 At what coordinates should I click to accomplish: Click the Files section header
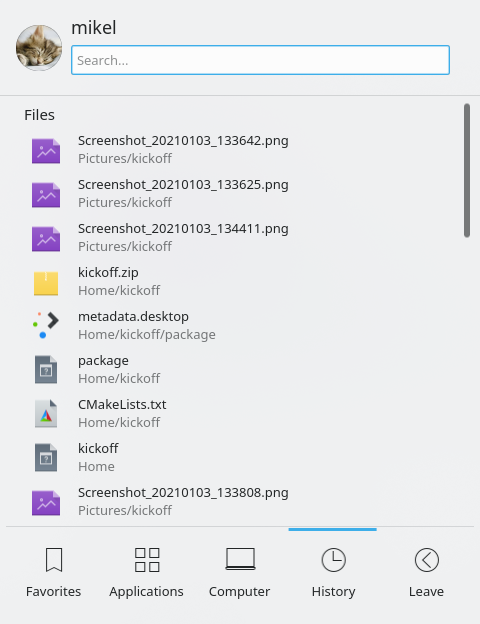(39, 115)
